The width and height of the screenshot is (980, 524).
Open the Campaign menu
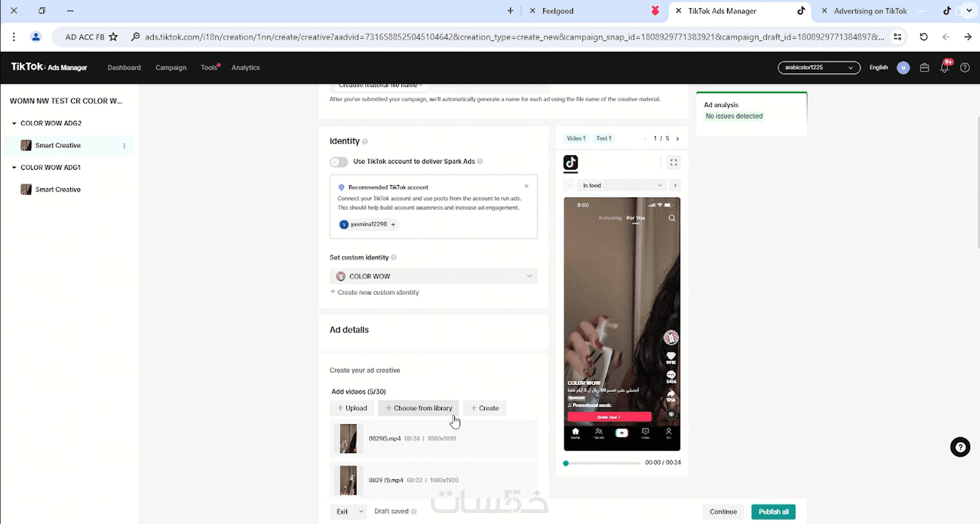tap(171, 68)
